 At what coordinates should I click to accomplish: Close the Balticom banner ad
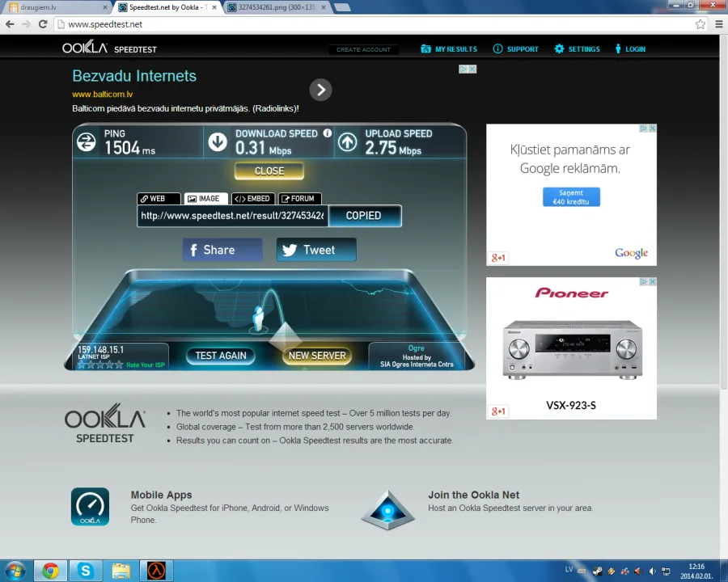[x=472, y=70]
